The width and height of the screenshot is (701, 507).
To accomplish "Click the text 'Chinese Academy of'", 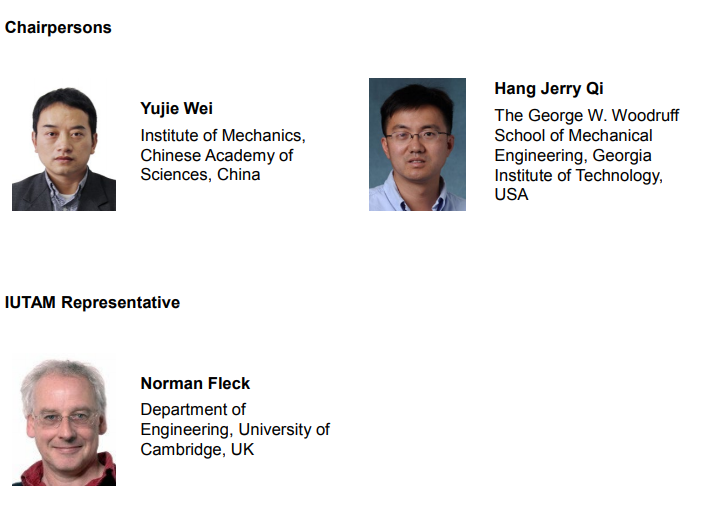I will coord(217,156).
